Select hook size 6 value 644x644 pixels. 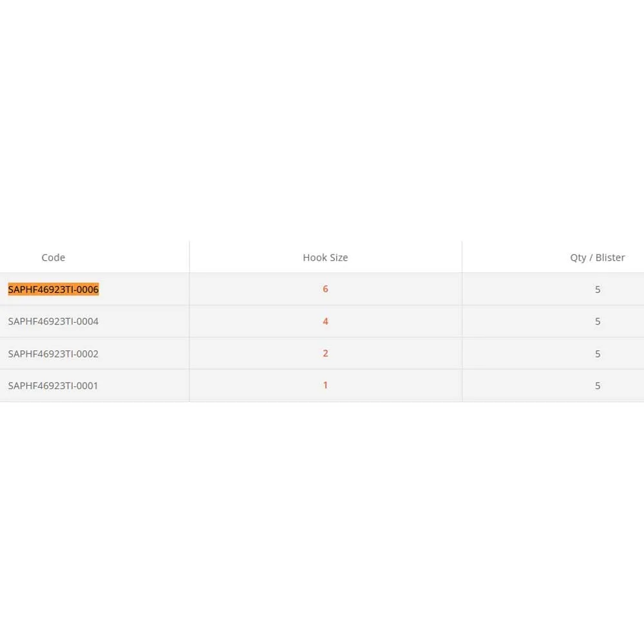point(325,289)
